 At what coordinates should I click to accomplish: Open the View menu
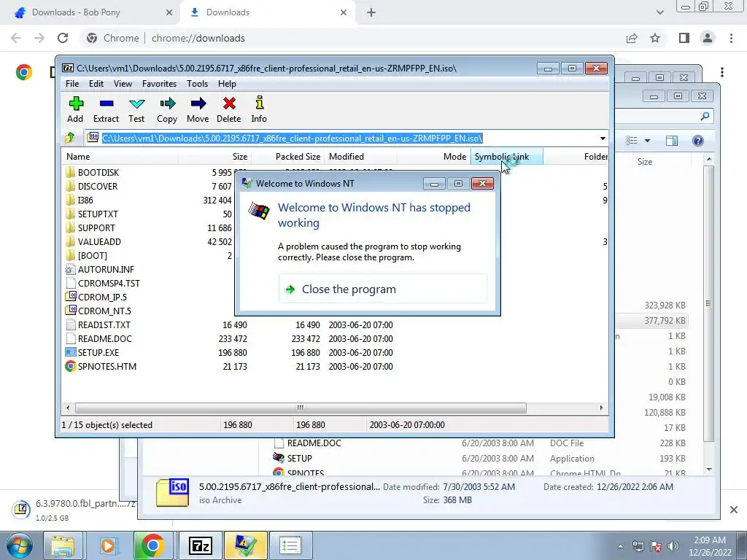(x=123, y=84)
